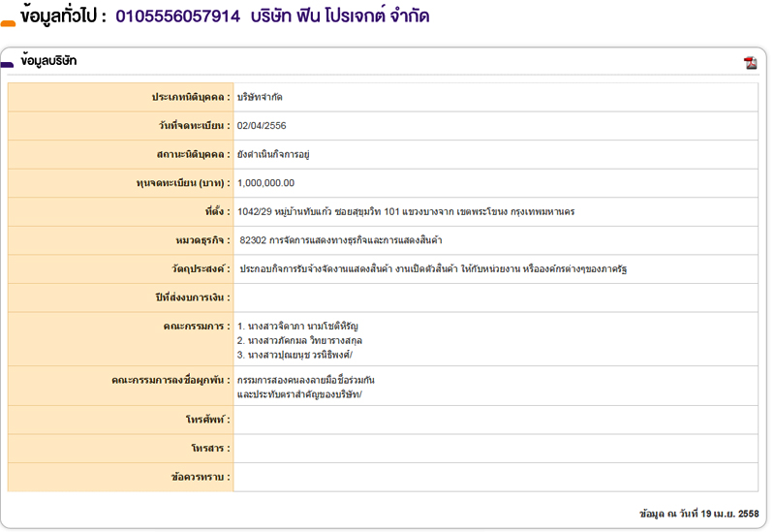The width and height of the screenshot is (775, 532).
Task: Select status ยังดำเนินกิจการอยู่
Action: pos(273,154)
